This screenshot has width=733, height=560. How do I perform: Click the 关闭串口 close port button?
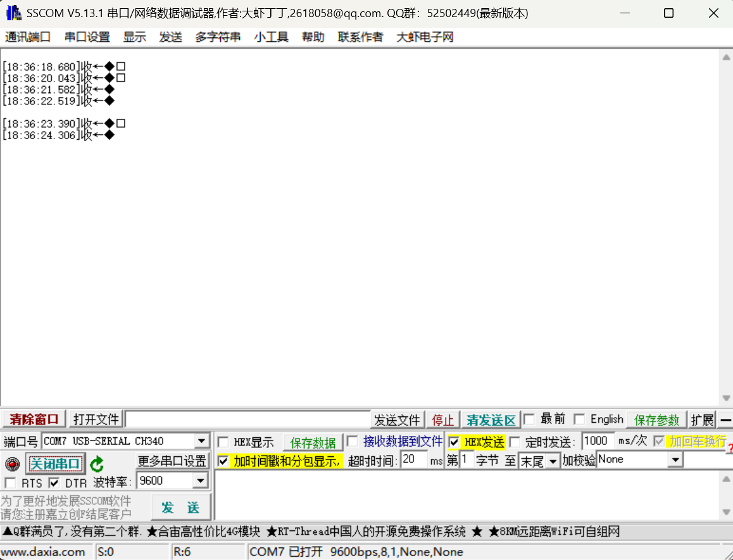(x=56, y=464)
